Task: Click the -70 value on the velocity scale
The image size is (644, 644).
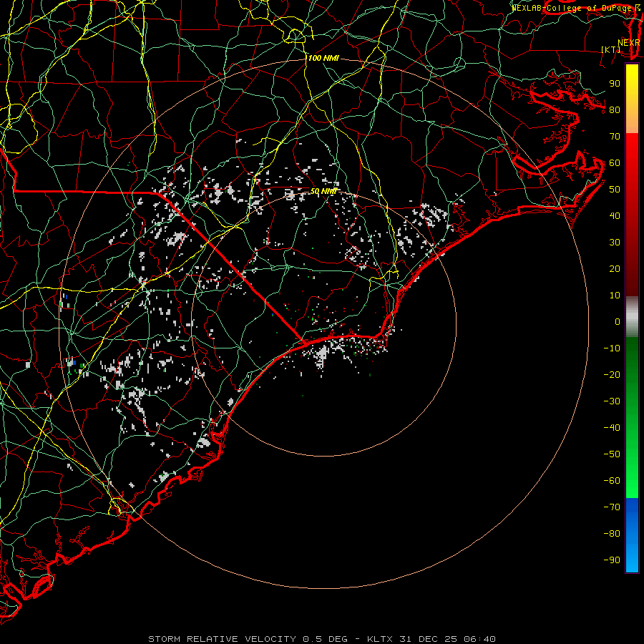Action: click(x=612, y=507)
